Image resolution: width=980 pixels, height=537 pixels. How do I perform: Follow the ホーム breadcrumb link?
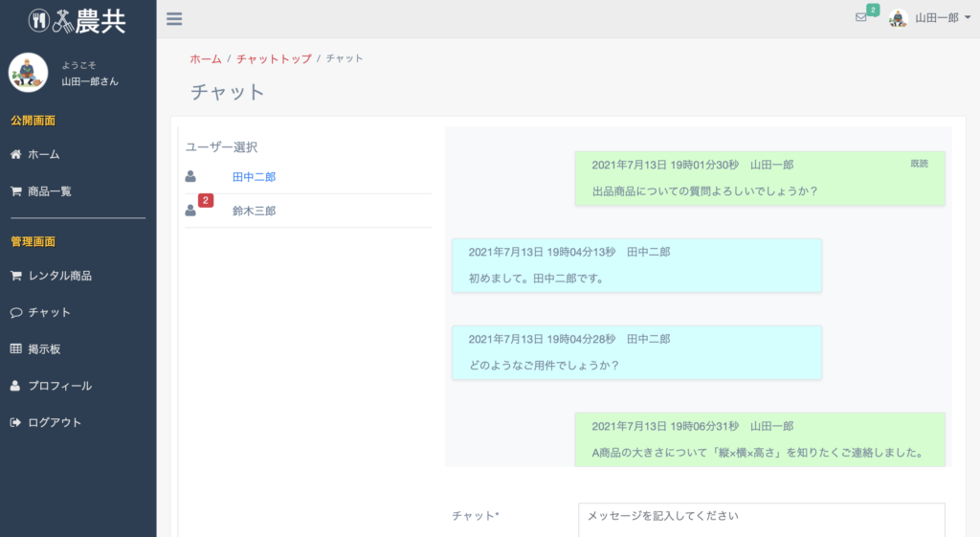click(206, 58)
